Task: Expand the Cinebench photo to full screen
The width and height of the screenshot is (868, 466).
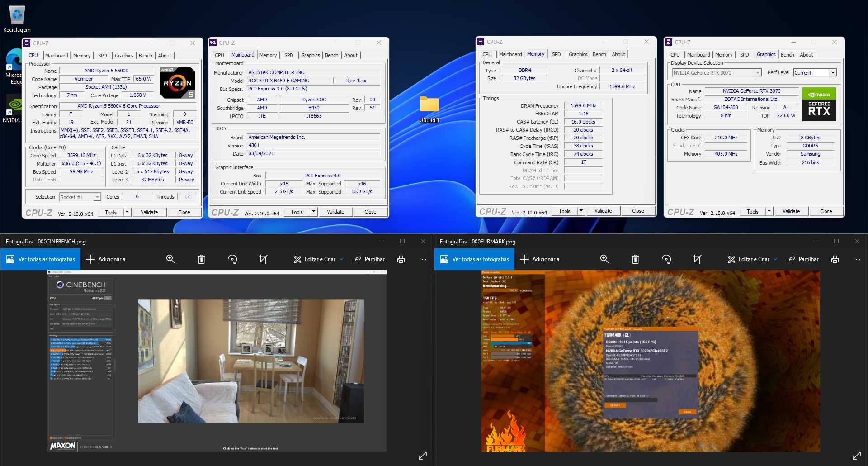Action: [423, 456]
